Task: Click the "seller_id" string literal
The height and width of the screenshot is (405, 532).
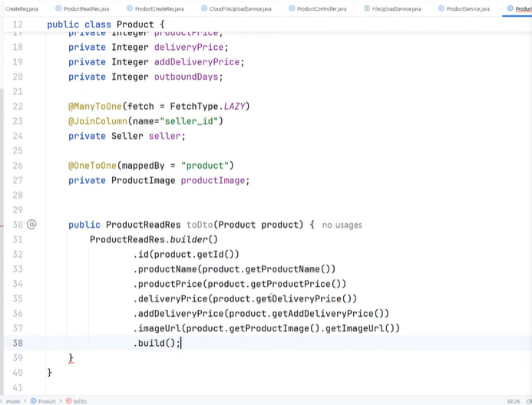Action: coord(189,121)
